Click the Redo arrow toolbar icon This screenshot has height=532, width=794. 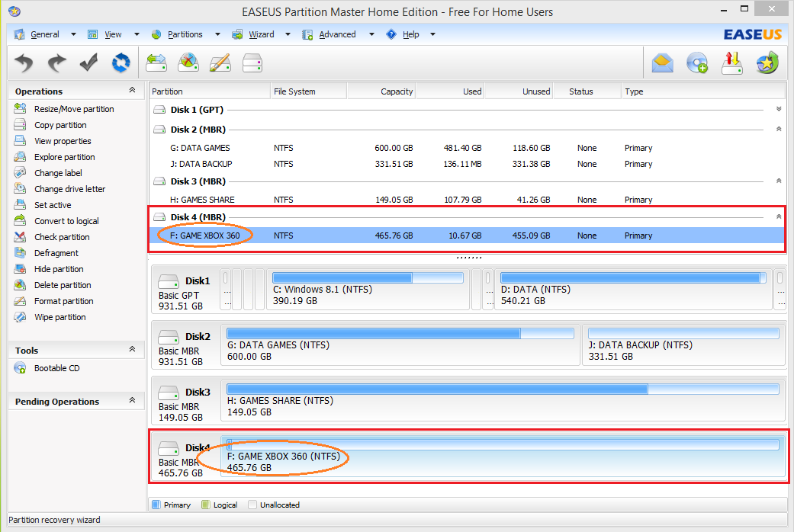(56, 62)
